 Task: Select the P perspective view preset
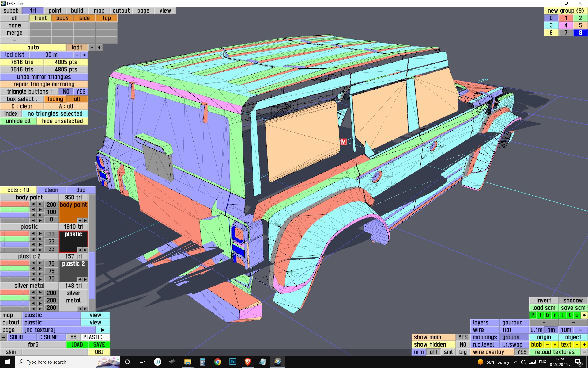point(533,315)
